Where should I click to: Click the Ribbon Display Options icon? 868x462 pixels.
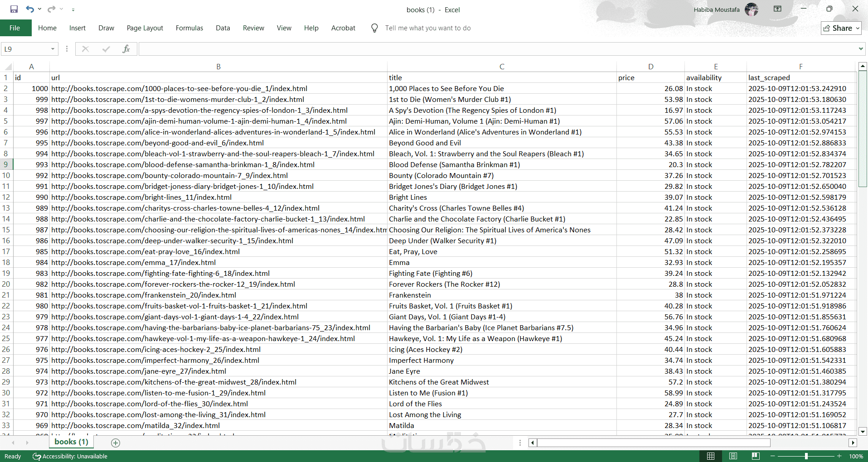pyautogui.click(x=777, y=9)
